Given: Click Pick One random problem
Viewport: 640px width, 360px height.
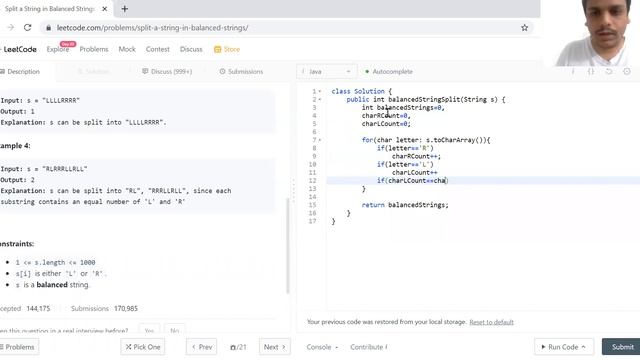Looking at the screenshot, I should pos(143,347).
